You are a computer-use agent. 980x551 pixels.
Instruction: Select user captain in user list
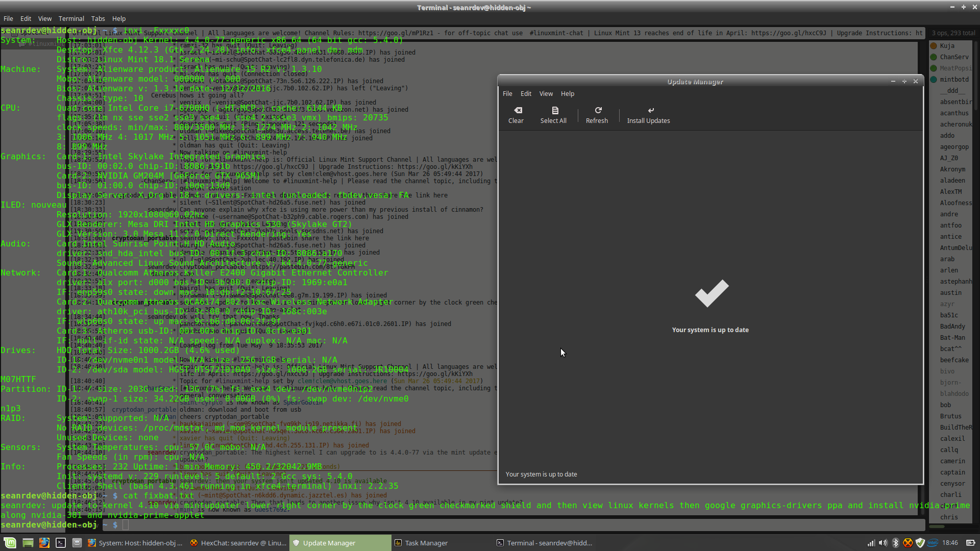[951, 472]
